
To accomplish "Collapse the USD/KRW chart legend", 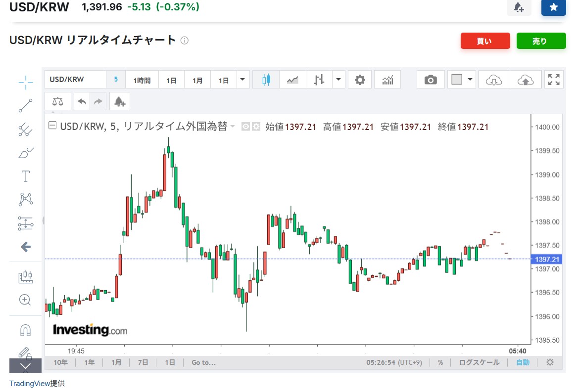I will pyautogui.click(x=52, y=127).
